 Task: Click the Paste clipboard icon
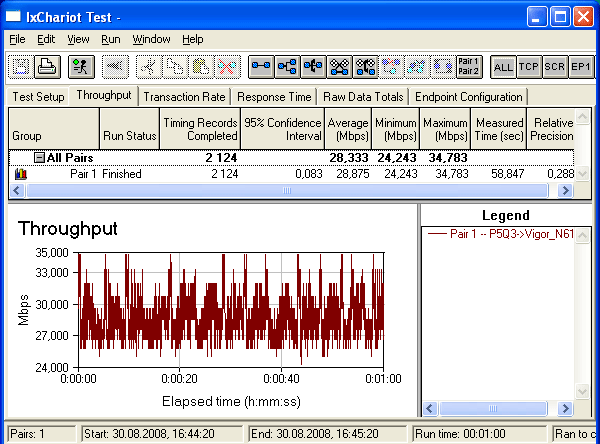coord(201,67)
